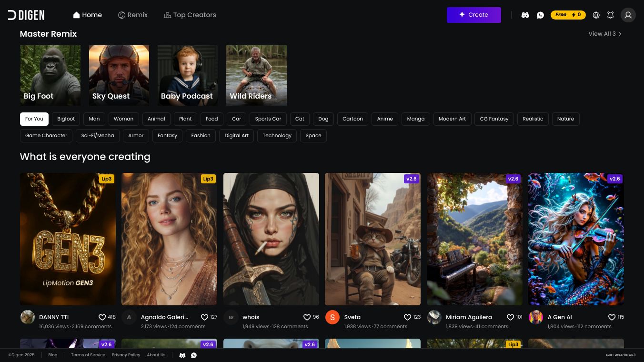The image size is (644, 362).
Task: Expand Master Remix via View All 3
Action: 605,34
